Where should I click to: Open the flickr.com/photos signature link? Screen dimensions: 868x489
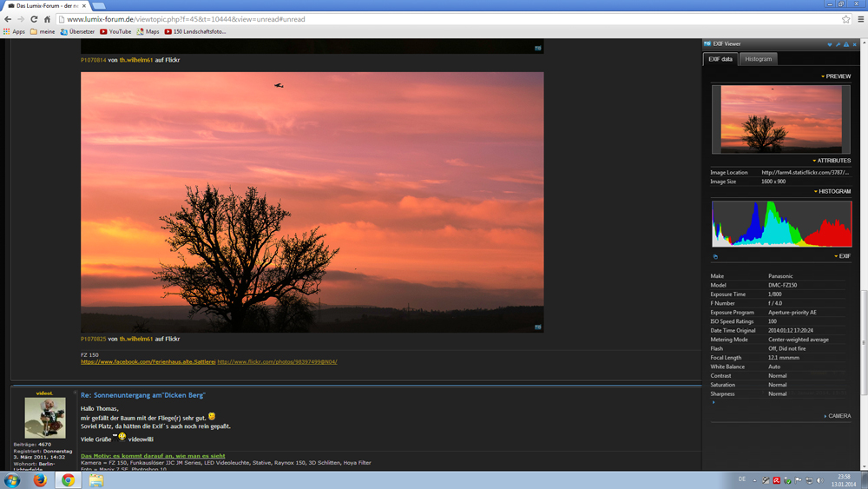[278, 361]
